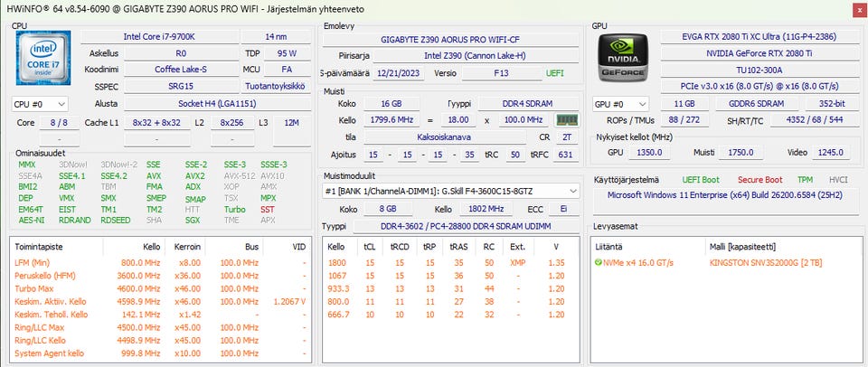Click the Tuotantoyksikkö field
868x367 pixels.
[x=277, y=87]
